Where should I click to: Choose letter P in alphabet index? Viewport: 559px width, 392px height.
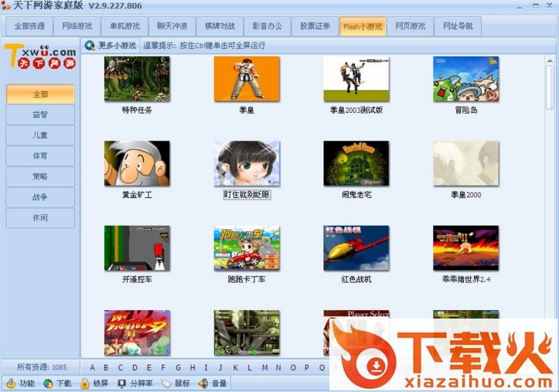307,367
